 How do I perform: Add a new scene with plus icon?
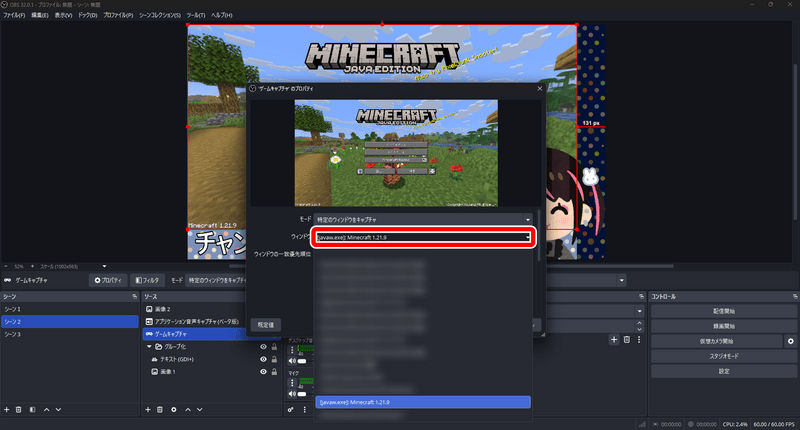[x=7, y=410]
